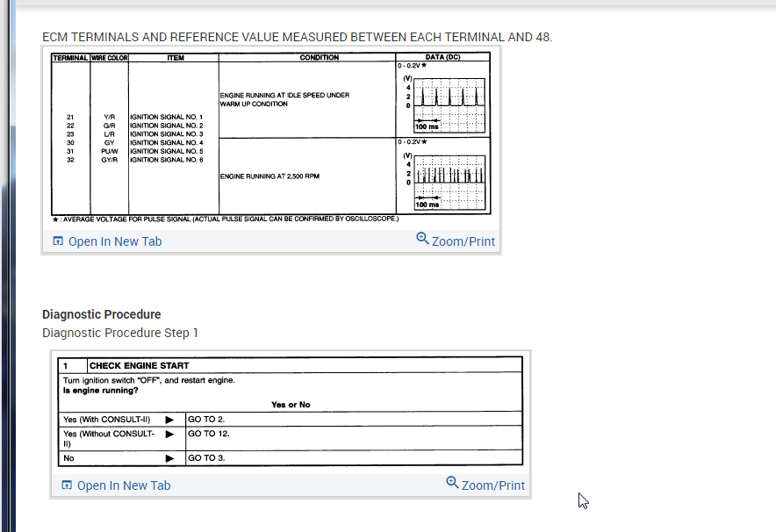The image size is (776, 532).
Task: Click the magnifier icon under ECM terminals table
Action: [x=422, y=238]
